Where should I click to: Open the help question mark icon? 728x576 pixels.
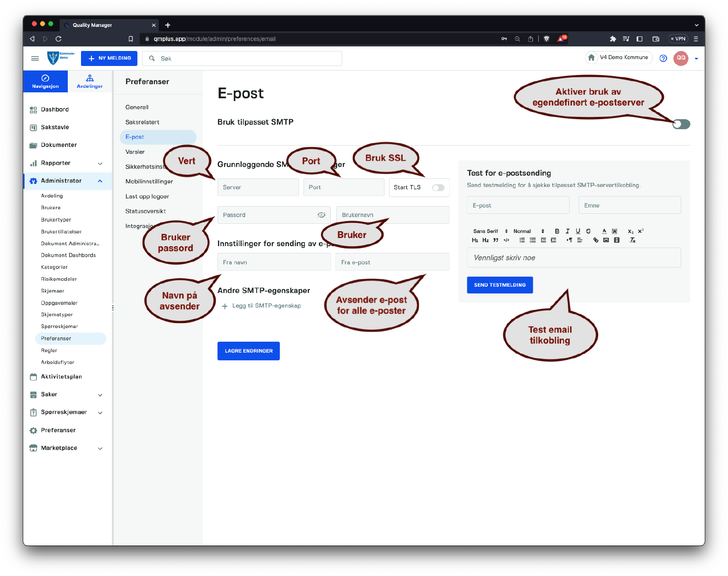(663, 58)
